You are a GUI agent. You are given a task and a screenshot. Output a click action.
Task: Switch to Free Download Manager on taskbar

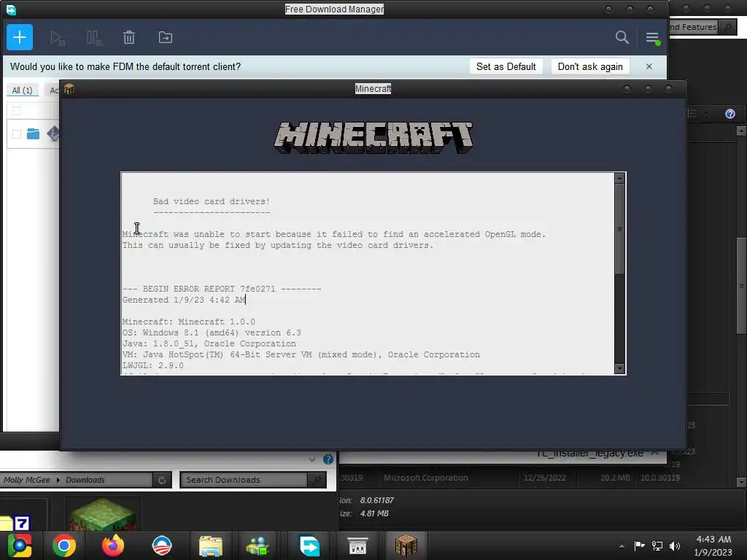pyautogui.click(x=309, y=545)
